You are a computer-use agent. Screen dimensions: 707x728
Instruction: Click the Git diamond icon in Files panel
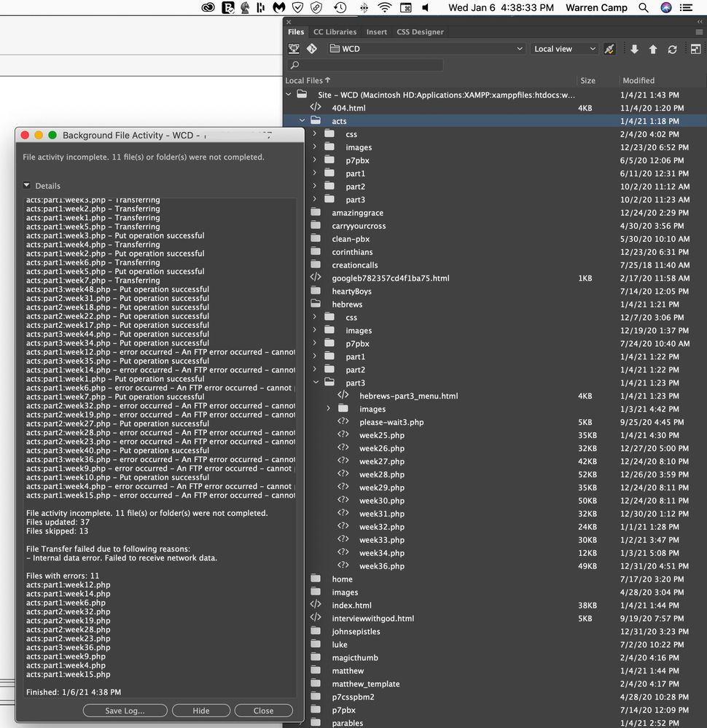coord(312,49)
